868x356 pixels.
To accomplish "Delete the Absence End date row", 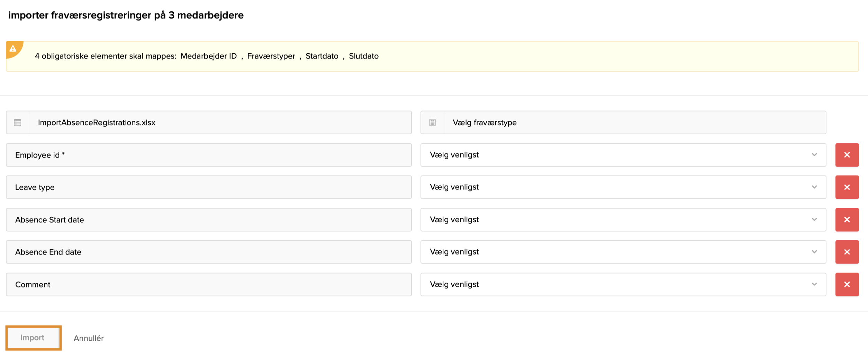I will 847,252.
